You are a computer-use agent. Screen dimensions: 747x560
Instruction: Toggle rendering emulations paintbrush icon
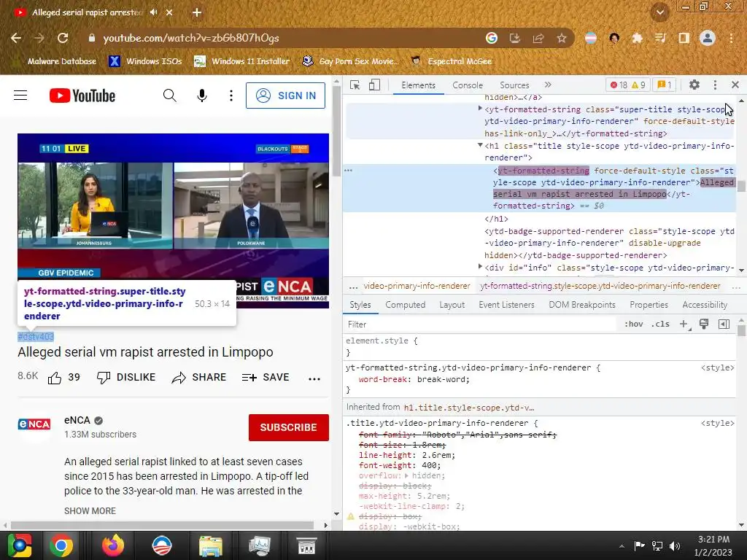click(704, 324)
